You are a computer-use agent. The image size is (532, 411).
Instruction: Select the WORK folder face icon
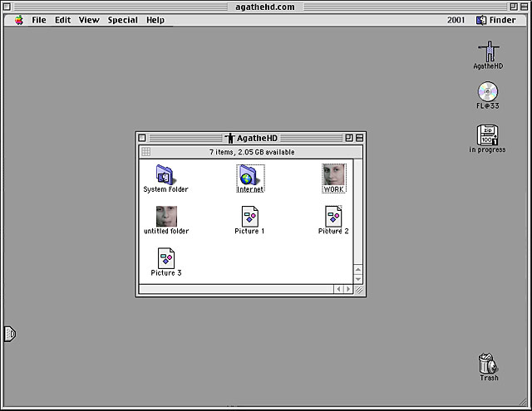tap(334, 174)
